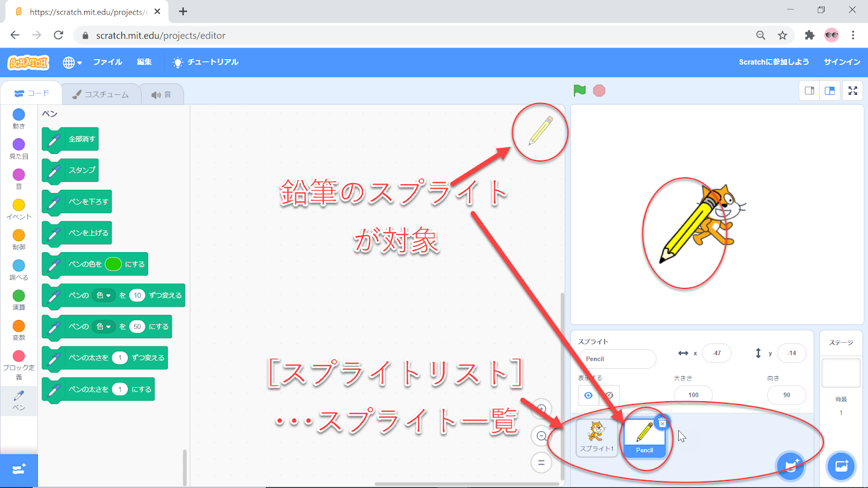The width and height of the screenshot is (868, 488).
Task: Select the ブロック定義 category
Action: [x=18, y=364]
